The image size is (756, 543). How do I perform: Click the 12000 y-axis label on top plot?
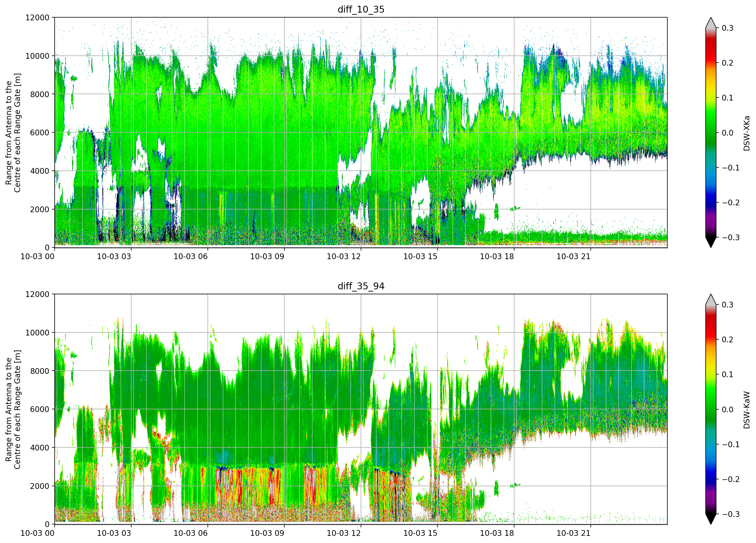click(37, 17)
